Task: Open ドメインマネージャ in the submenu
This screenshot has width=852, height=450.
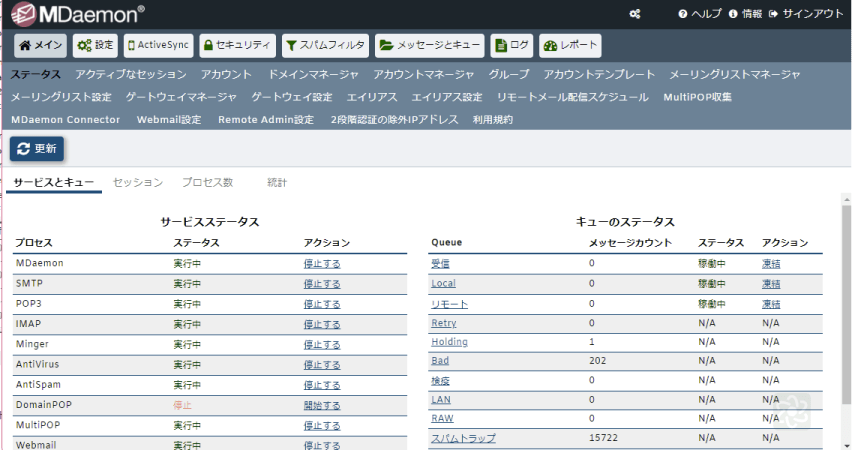Action: click(x=313, y=75)
